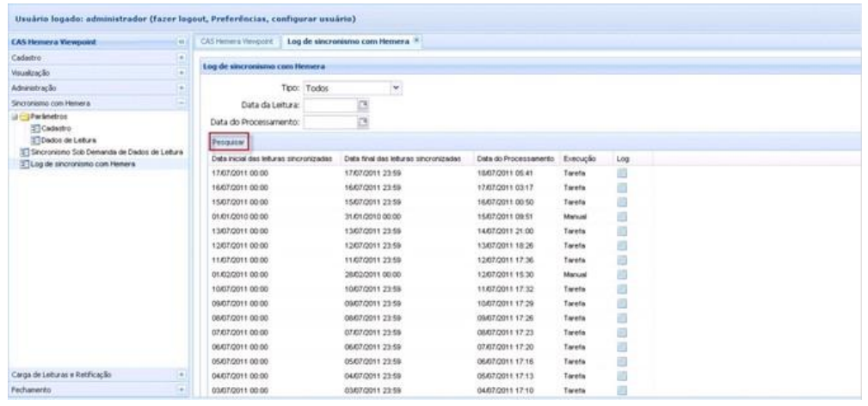Expand the Visualização accordion section
This screenshot has height=406, width=868.
pyautogui.click(x=182, y=74)
